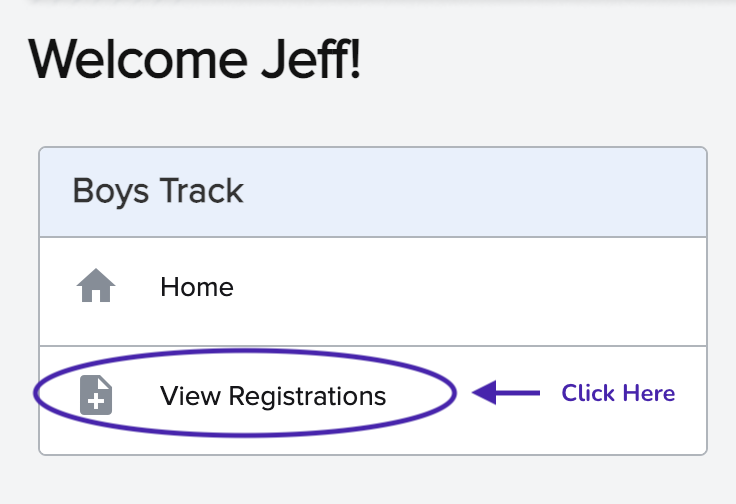Click the plus sign inside the document icon
This screenshot has width=736, height=504.
pos(96,401)
